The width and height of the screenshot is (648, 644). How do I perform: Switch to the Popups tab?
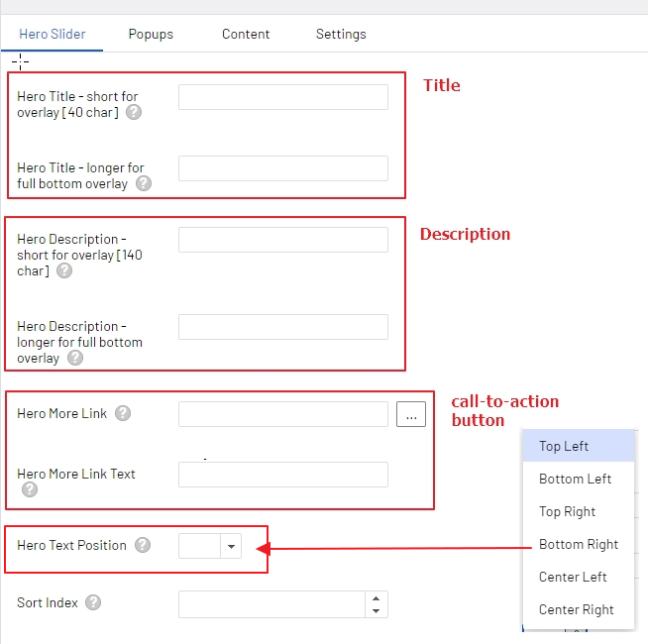(x=151, y=34)
